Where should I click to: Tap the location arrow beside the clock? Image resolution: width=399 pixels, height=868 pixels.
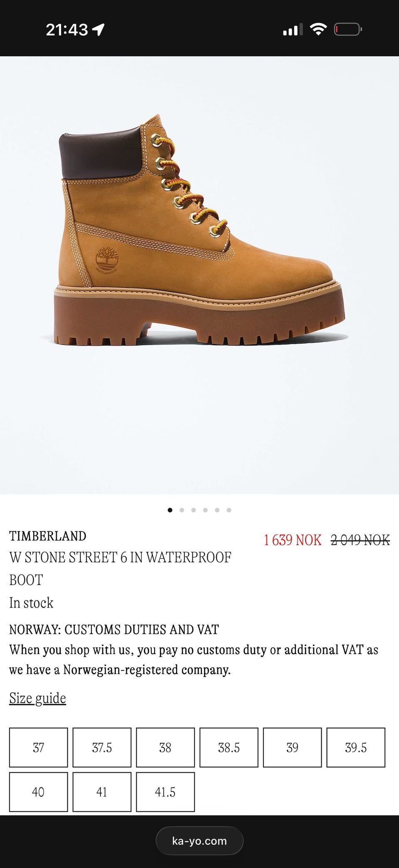tap(98, 29)
